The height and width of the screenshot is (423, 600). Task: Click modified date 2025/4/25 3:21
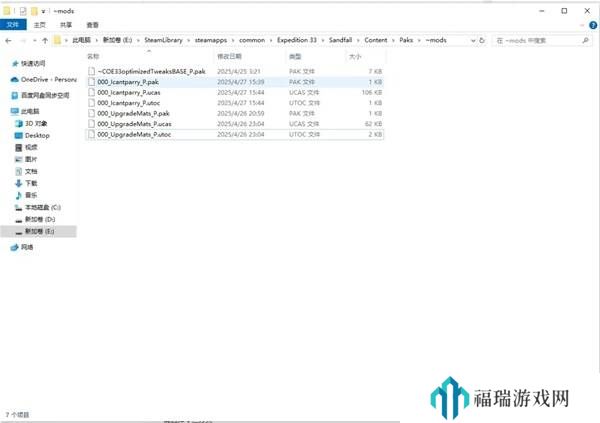click(239, 72)
